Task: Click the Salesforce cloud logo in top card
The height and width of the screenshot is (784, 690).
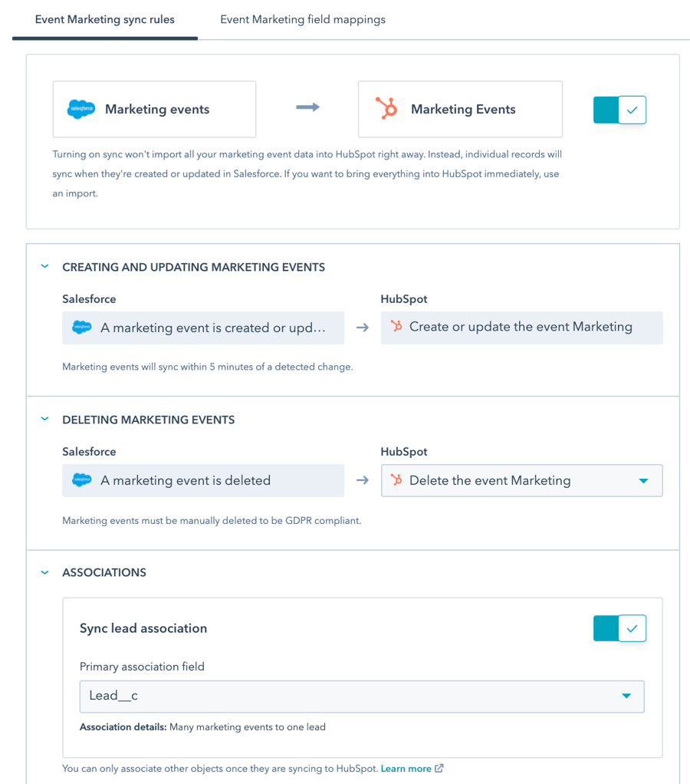Action: point(81,110)
